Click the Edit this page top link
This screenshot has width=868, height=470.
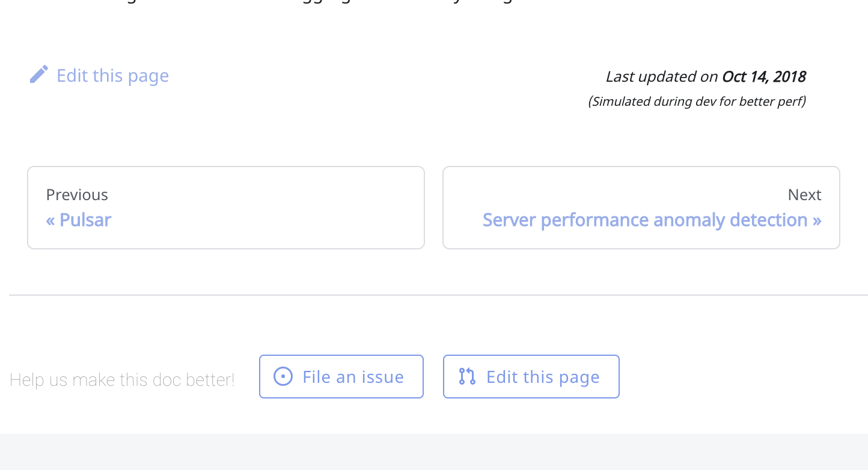tap(112, 75)
